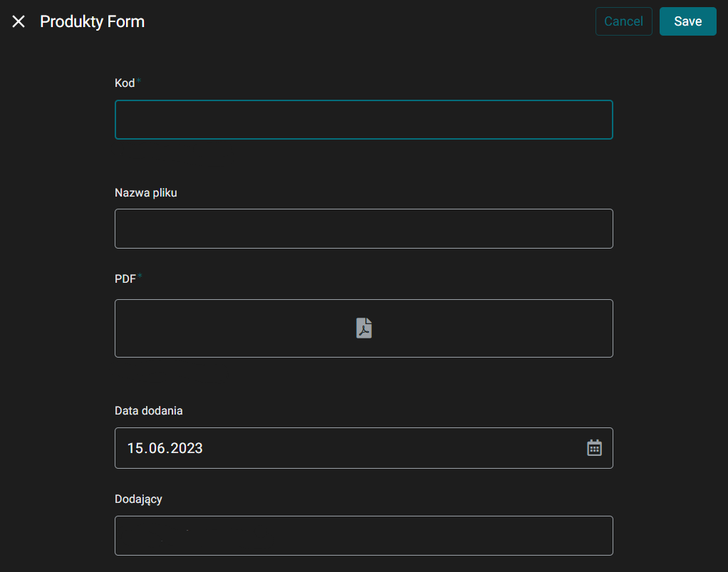Save the Produkty form
The width and height of the screenshot is (728, 572).
pyautogui.click(x=687, y=21)
